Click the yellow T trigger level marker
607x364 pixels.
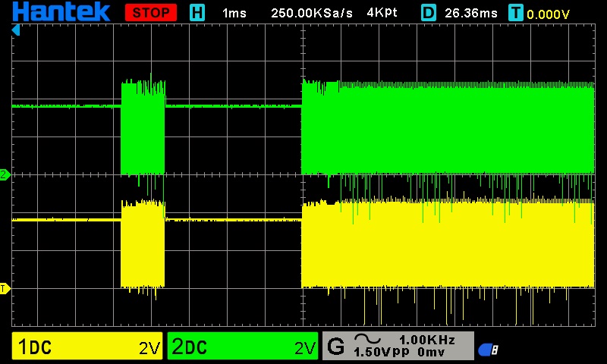point(5,289)
